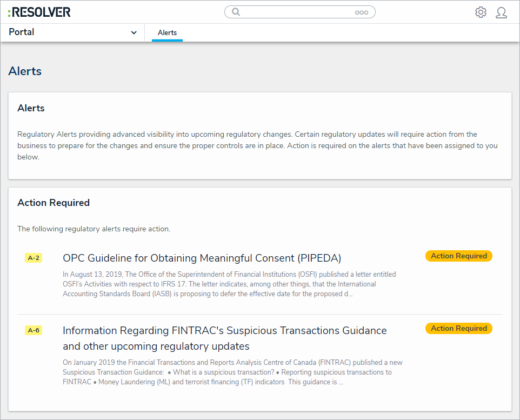Viewport: 520px width, 420px height.
Task: Click Action Required badge on PIPEDA alert
Action: [x=458, y=256]
